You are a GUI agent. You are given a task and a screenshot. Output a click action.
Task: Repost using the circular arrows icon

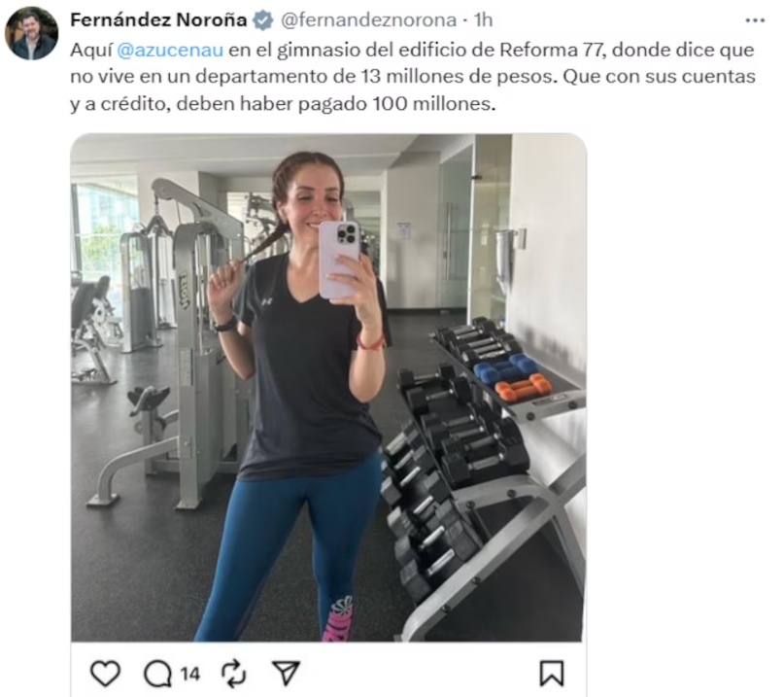coord(233,674)
